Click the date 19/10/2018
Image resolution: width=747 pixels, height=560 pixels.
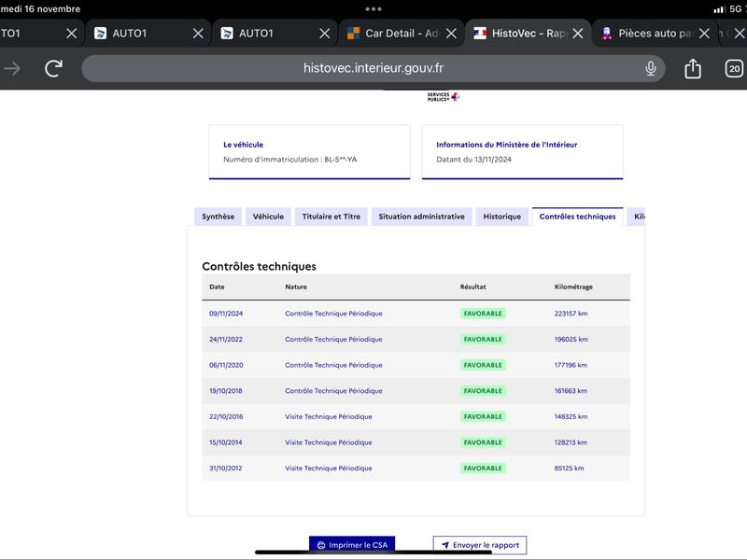pyautogui.click(x=226, y=390)
